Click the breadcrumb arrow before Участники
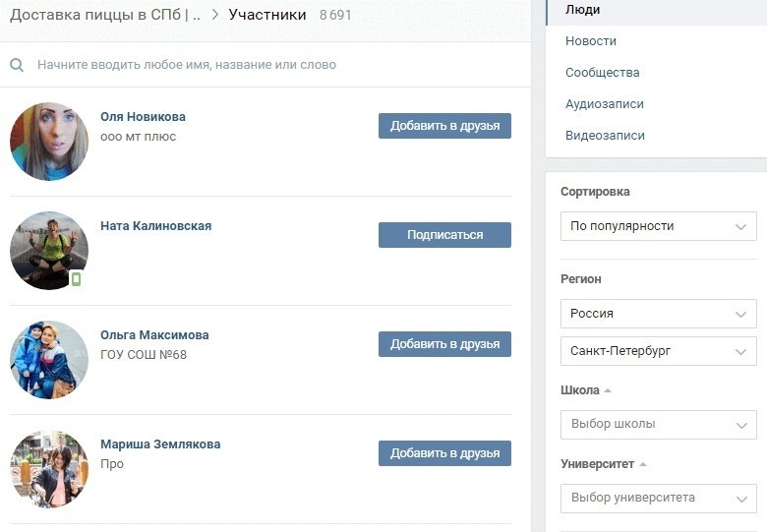Screen dimensions: 767x532 214,15
